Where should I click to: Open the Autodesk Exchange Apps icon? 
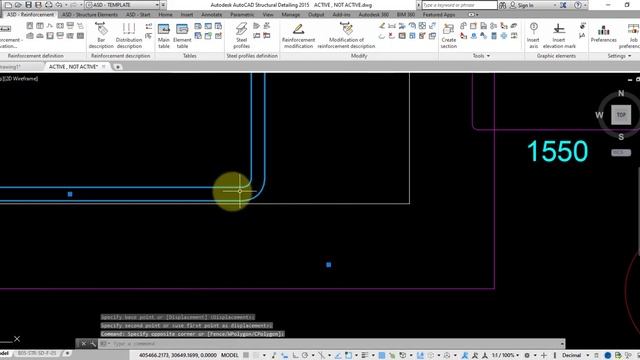pos(563,5)
